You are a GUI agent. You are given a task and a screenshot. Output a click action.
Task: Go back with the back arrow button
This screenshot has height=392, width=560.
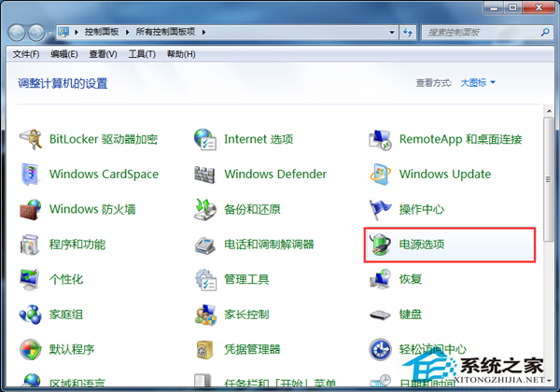[x=17, y=33]
